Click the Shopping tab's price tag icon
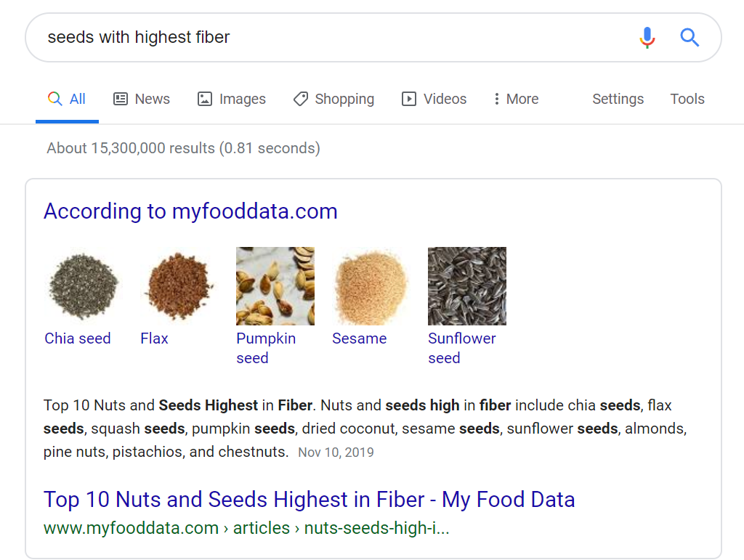 coord(300,98)
